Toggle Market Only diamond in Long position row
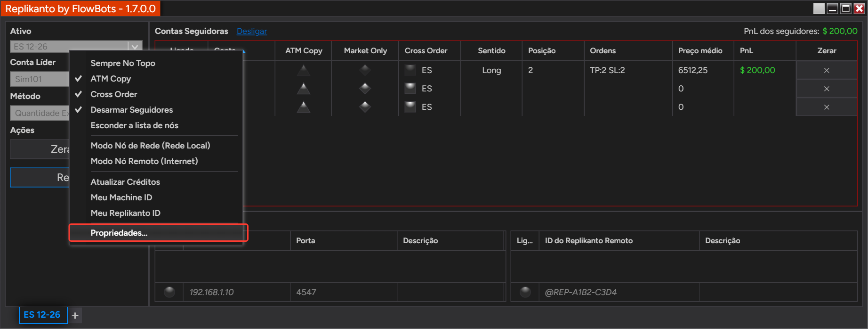This screenshot has height=329, width=868. point(365,70)
